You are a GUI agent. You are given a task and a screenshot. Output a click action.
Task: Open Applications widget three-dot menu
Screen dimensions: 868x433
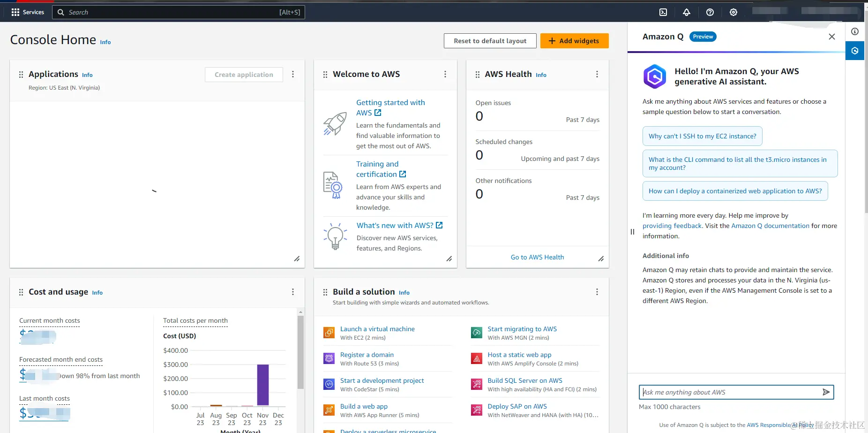pos(293,74)
